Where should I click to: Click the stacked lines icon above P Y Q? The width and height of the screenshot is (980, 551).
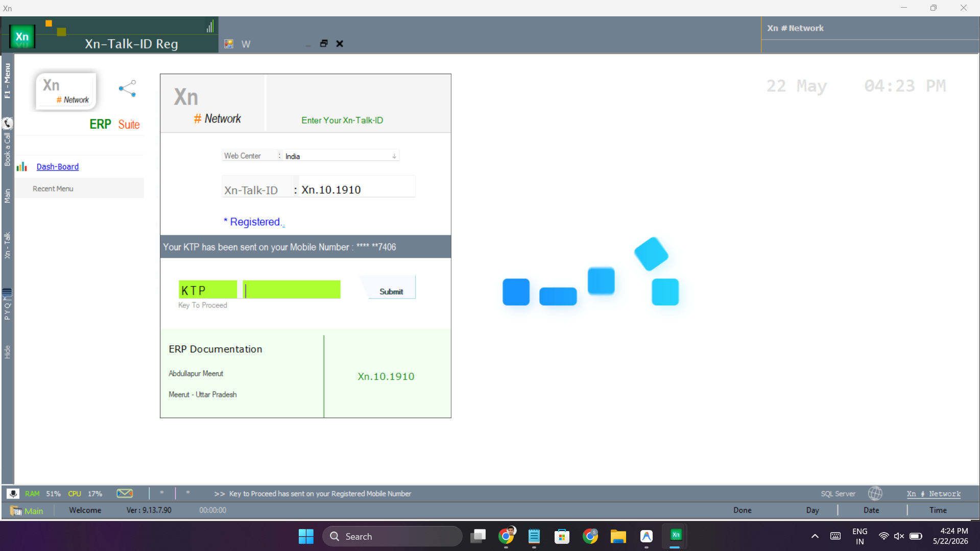pos(7,293)
